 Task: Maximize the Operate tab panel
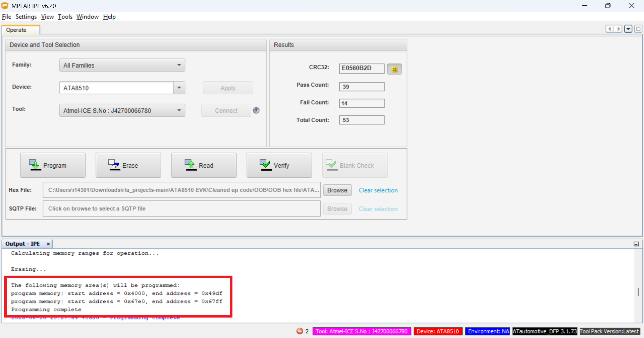638,29
